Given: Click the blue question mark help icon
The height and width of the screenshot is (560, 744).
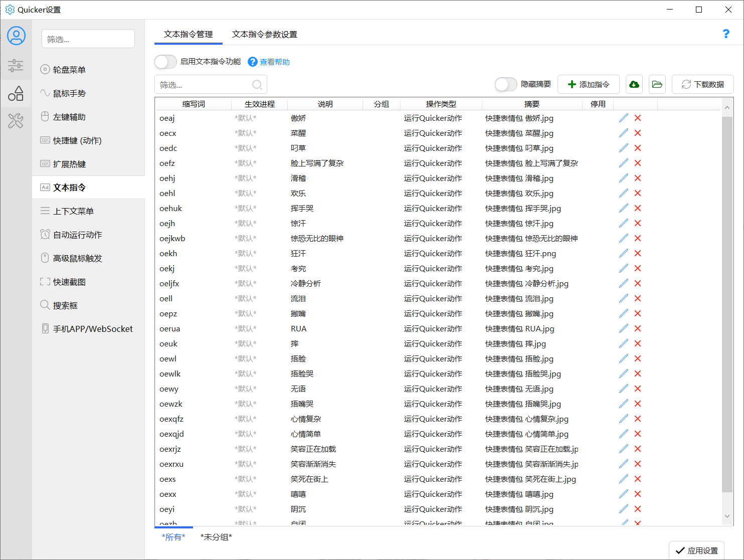Looking at the screenshot, I should coord(726,34).
